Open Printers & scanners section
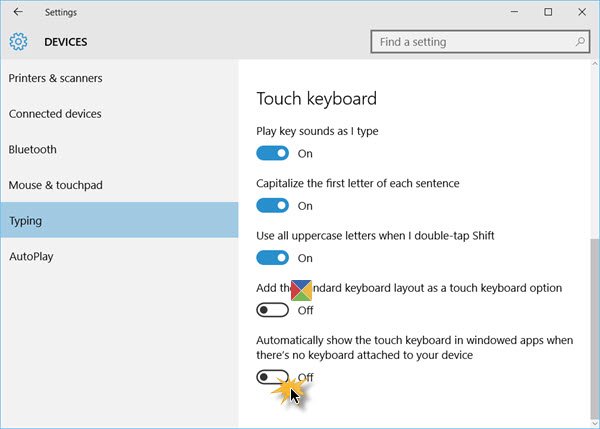 pyautogui.click(x=56, y=78)
